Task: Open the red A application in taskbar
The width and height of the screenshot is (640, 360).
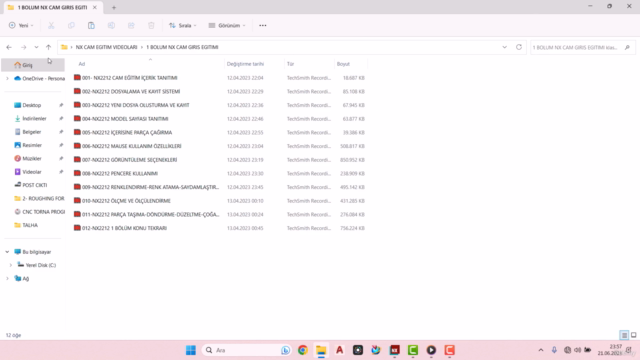Action: click(339, 350)
